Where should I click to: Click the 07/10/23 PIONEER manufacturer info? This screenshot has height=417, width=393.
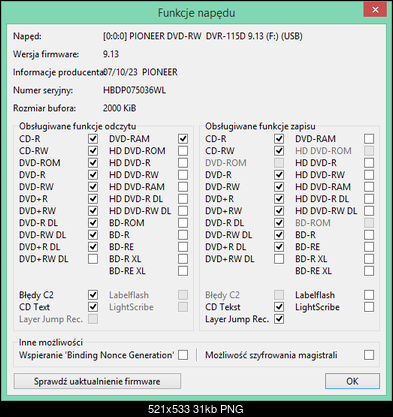click(x=140, y=72)
